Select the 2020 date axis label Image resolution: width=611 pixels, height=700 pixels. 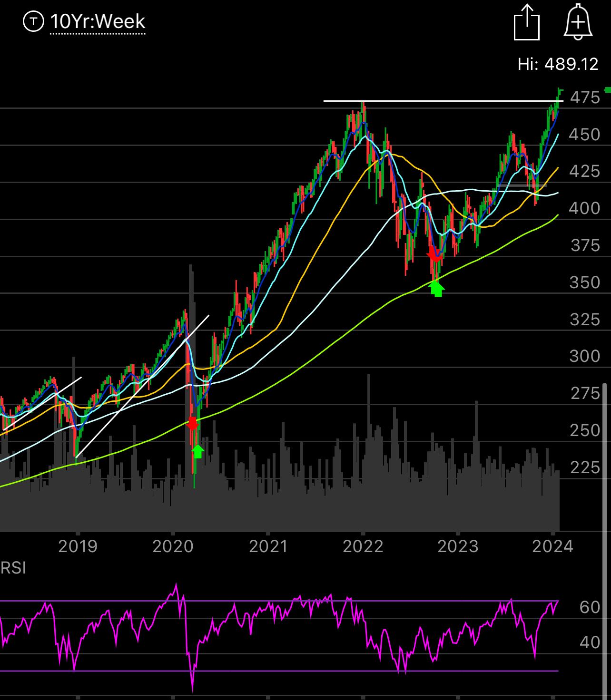click(173, 546)
